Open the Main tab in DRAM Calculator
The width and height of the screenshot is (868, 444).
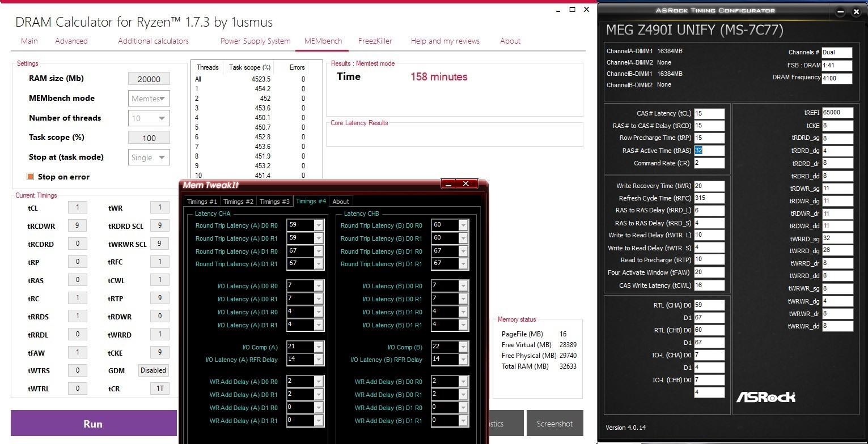click(29, 41)
